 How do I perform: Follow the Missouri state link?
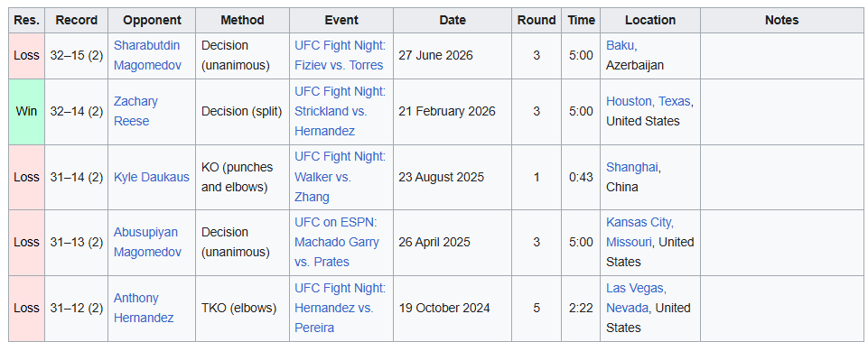pos(629,242)
